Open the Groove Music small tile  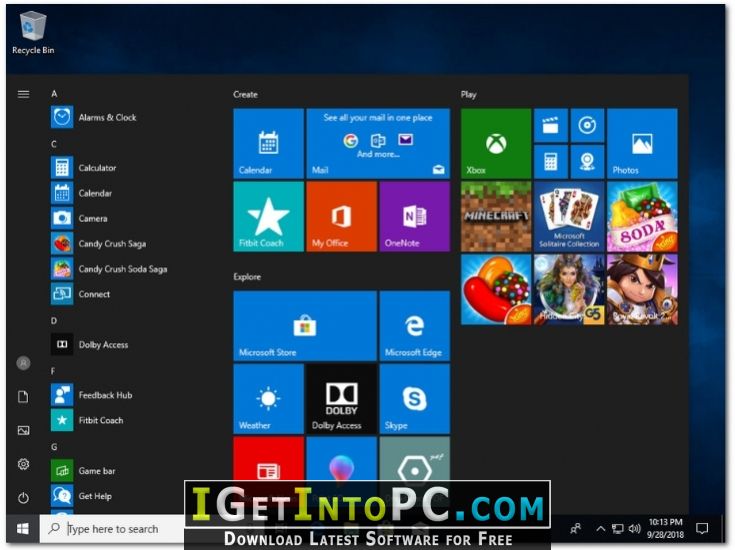pyautogui.click(x=587, y=125)
